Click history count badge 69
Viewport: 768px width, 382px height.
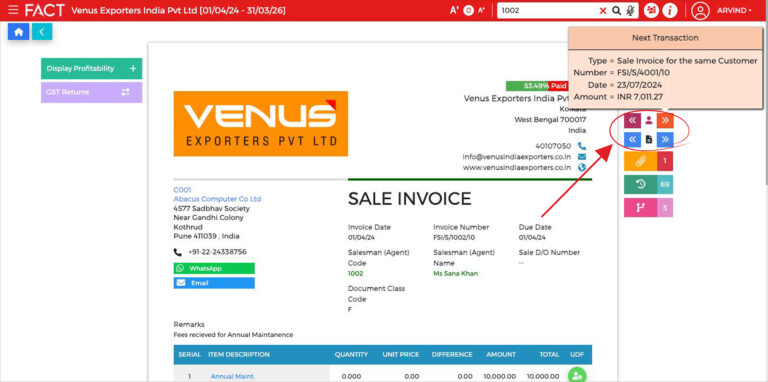tap(665, 185)
